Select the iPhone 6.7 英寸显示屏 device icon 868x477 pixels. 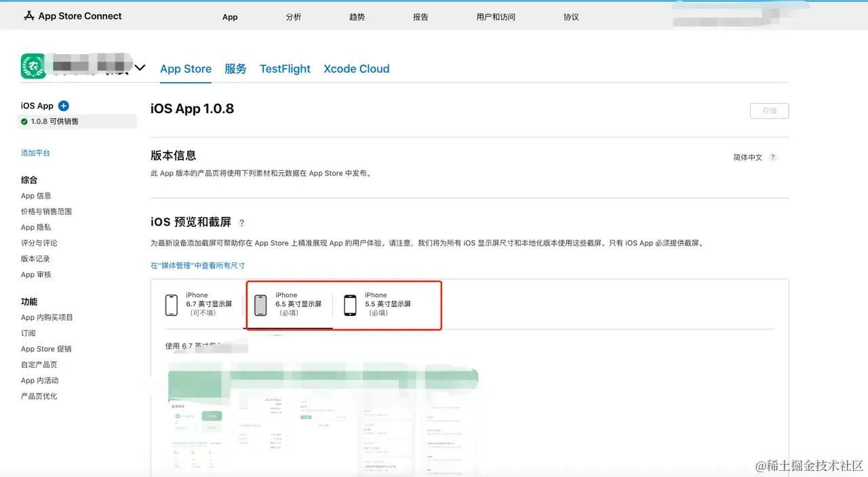click(x=172, y=305)
